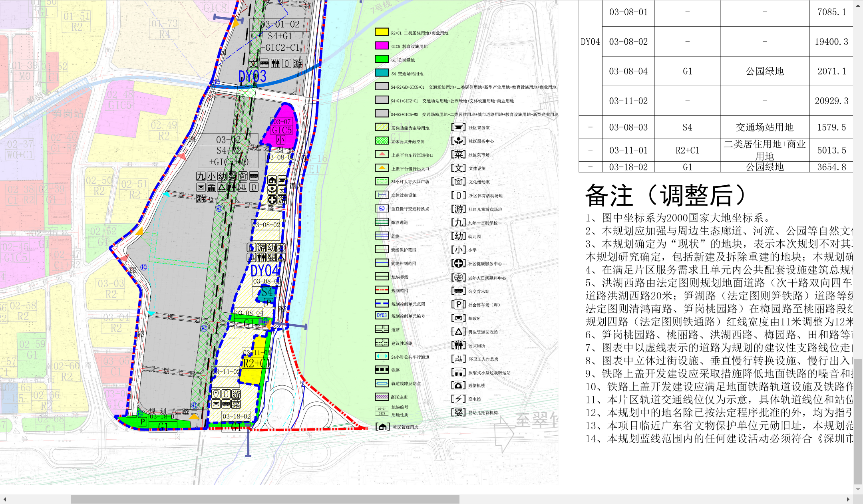This screenshot has height=504, width=863.
Task: Click the DY03 planning unit number symbol
Action: pyautogui.click(x=382, y=315)
